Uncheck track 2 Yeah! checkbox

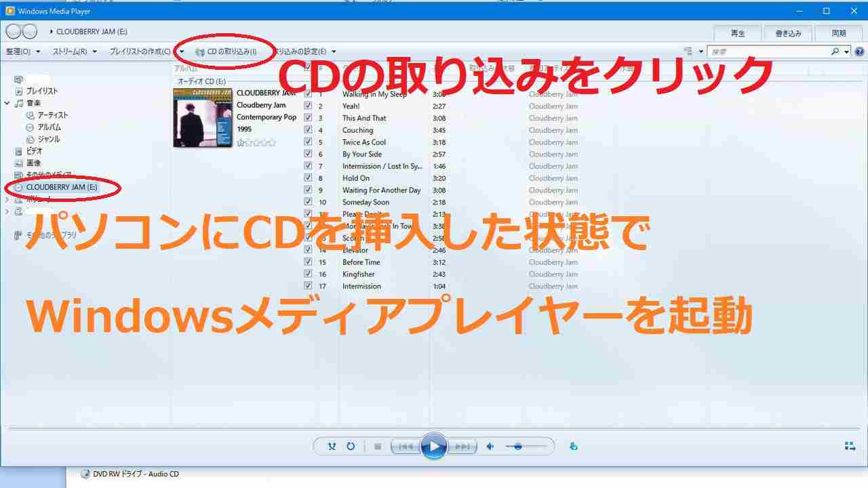click(x=308, y=106)
